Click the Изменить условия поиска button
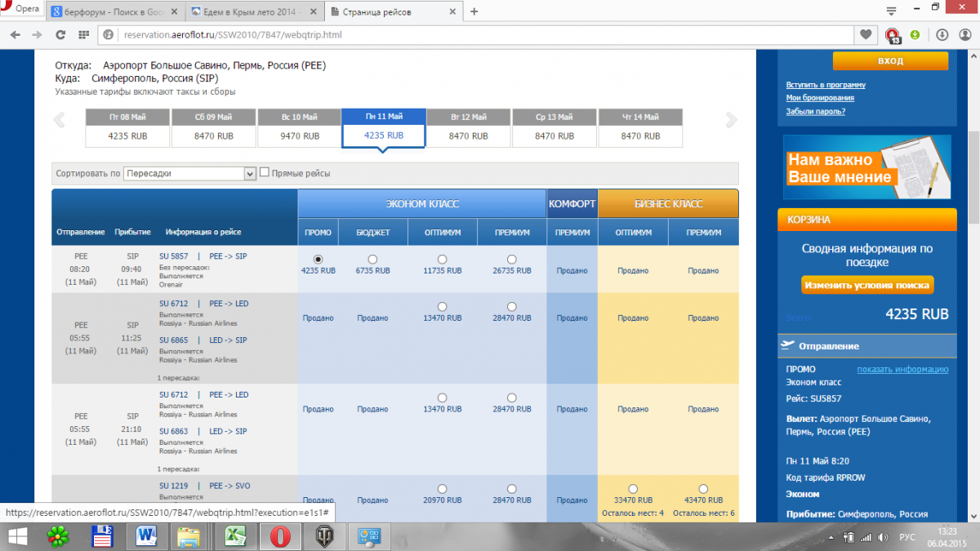The image size is (980, 551). click(x=866, y=286)
